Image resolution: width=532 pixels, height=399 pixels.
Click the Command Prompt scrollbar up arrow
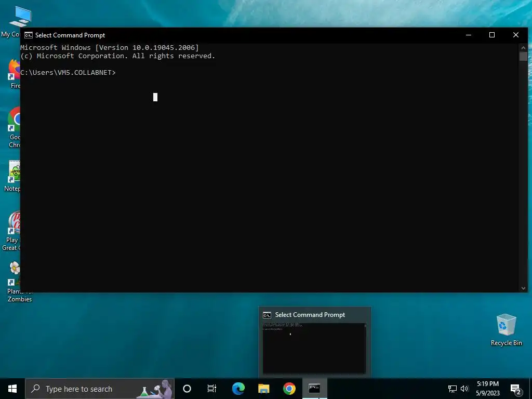(x=523, y=47)
